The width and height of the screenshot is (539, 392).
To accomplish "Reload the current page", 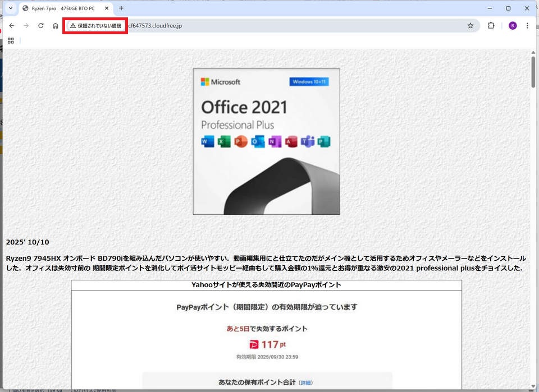I will pos(40,26).
